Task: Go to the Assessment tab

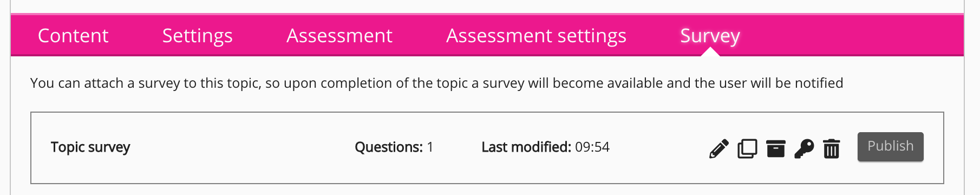Action: (x=339, y=36)
